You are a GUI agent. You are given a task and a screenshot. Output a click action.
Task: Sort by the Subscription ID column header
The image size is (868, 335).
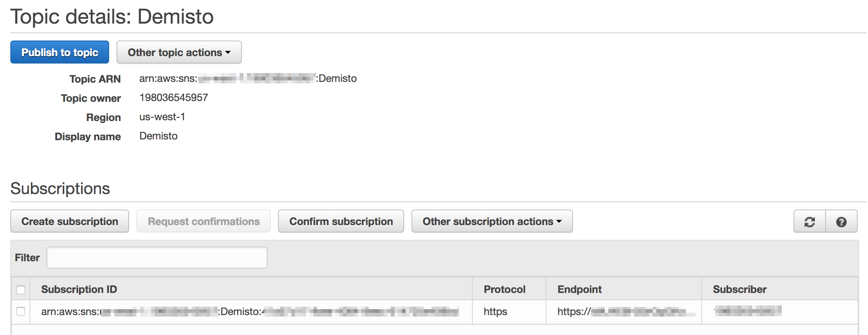pyautogui.click(x=79, y=289)
